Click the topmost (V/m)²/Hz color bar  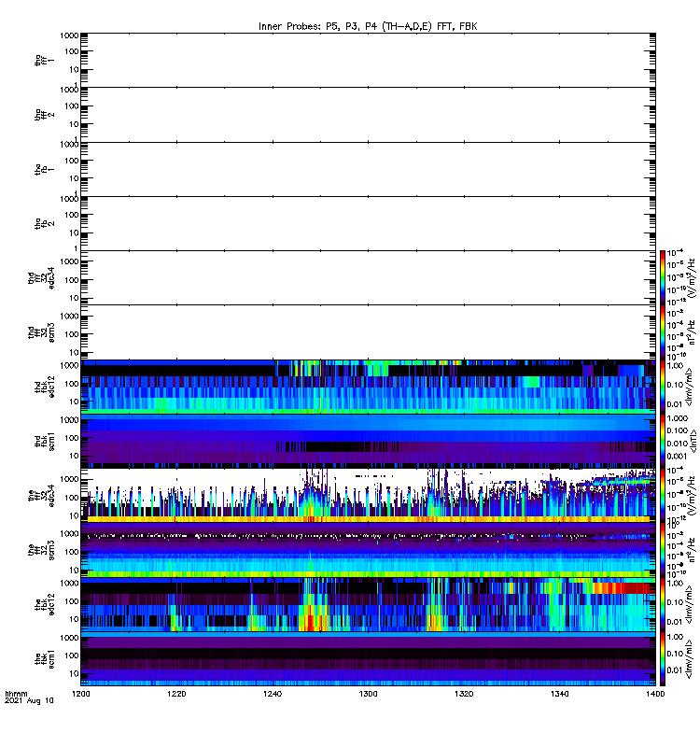click(x=663, y=277)
